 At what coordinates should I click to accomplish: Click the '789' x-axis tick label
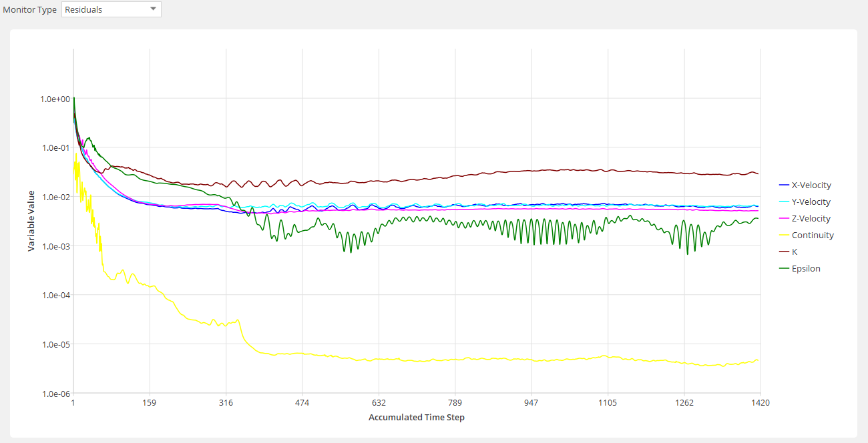(x=455, y=403)
